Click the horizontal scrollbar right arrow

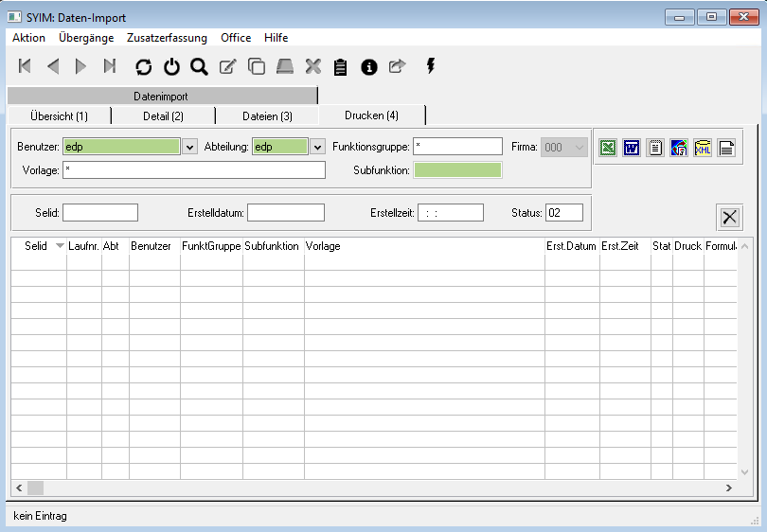(729, 488)
